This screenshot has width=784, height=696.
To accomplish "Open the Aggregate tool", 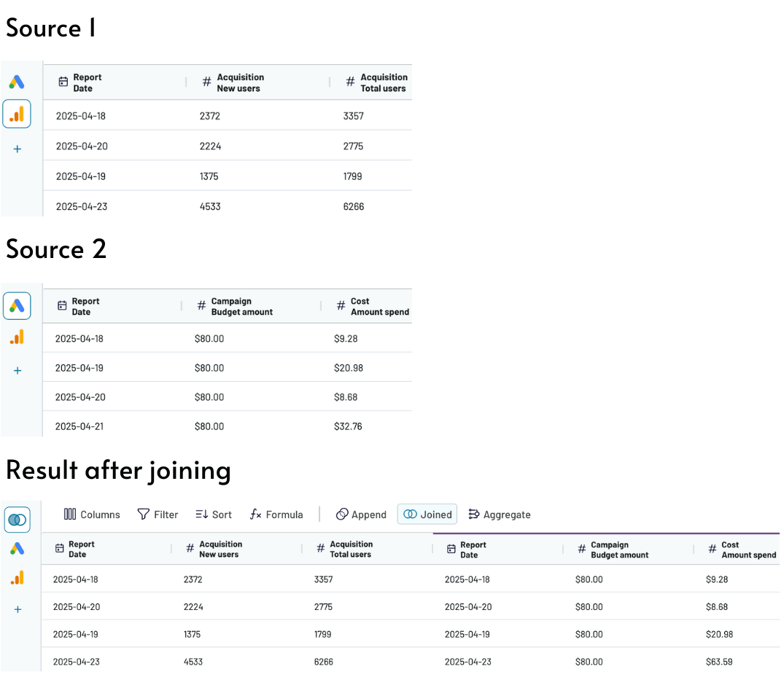I will tap(500, 515).
